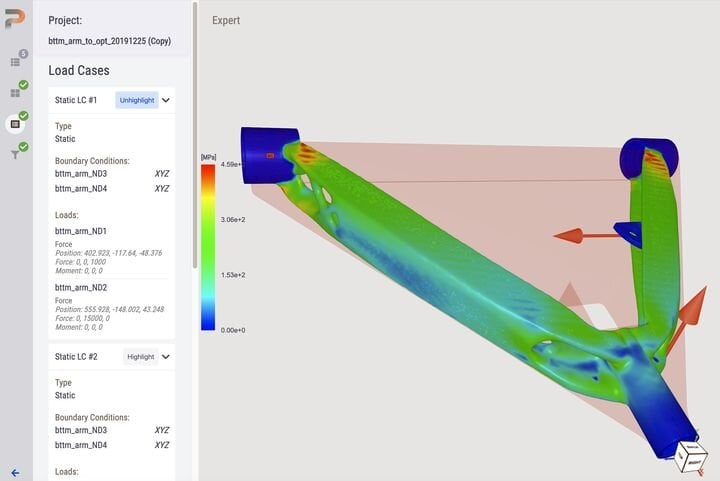720x481 pixels.
Task: Open the filter funnel sidebar icon
Action: point(16,154)
